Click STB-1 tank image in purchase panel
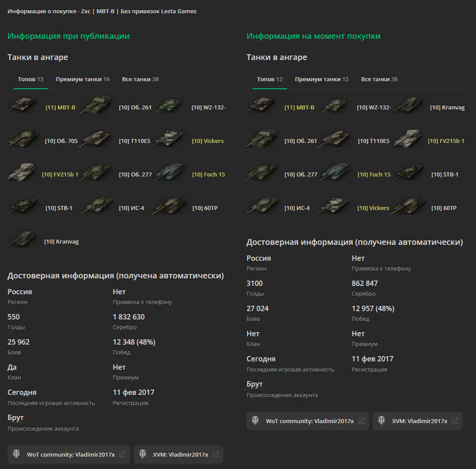This screenshot has width=476, height=469. click(x=408, y=172)
